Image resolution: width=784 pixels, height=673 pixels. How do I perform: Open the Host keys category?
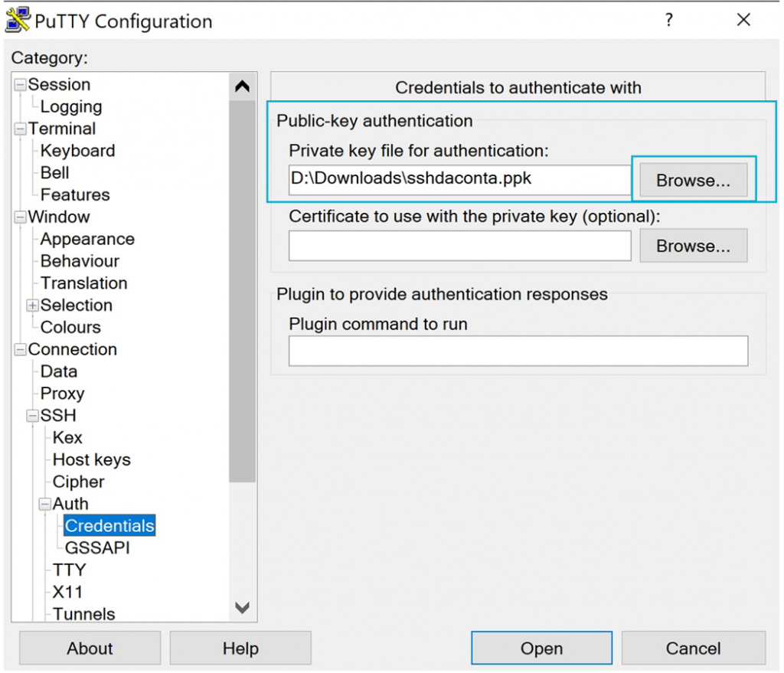(x=92, y=459)
